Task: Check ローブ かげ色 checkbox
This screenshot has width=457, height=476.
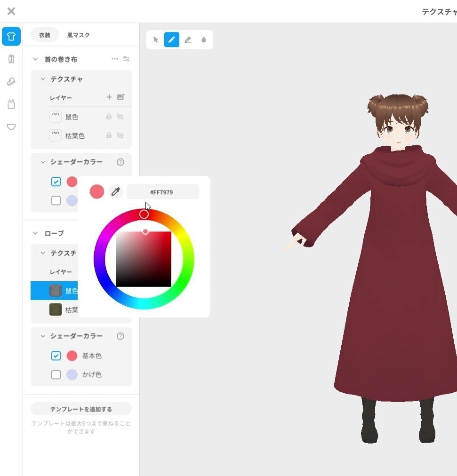Action: tap(56, 374)
